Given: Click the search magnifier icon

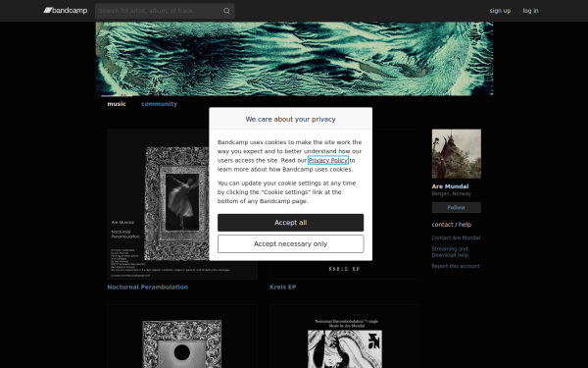Looking at the screenshot, I should [x=226, y=11].
